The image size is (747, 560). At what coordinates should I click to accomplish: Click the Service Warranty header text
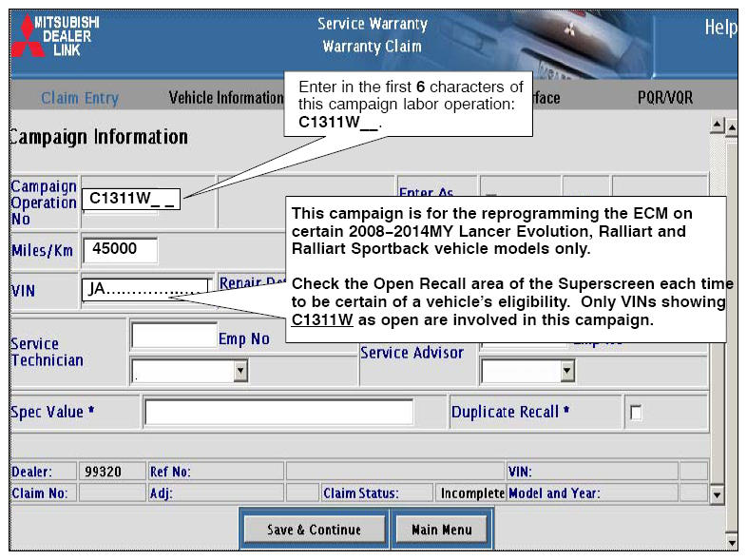(x=373, y=24)
